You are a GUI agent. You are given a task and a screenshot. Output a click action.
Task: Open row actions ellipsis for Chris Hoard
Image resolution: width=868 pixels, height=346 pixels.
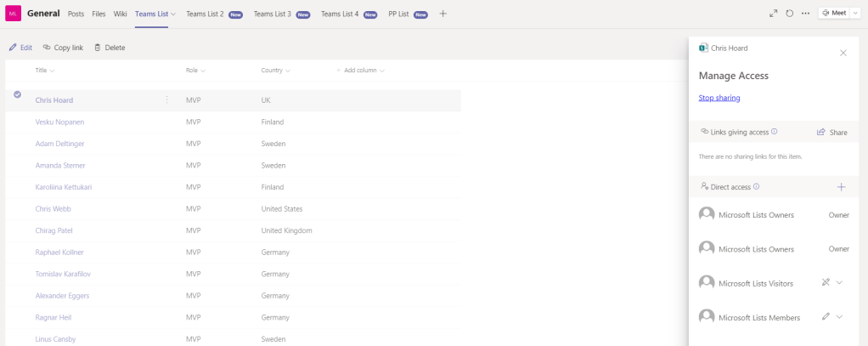coord(166,100)
